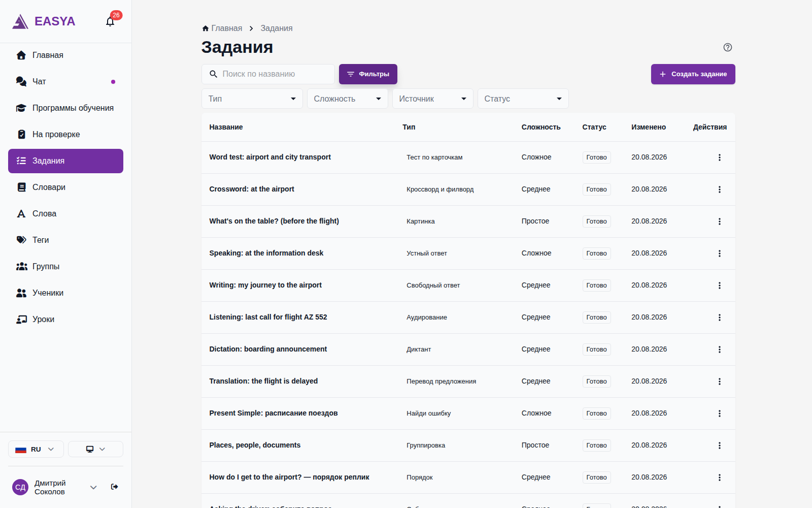Click the Фильтры button

368,74
